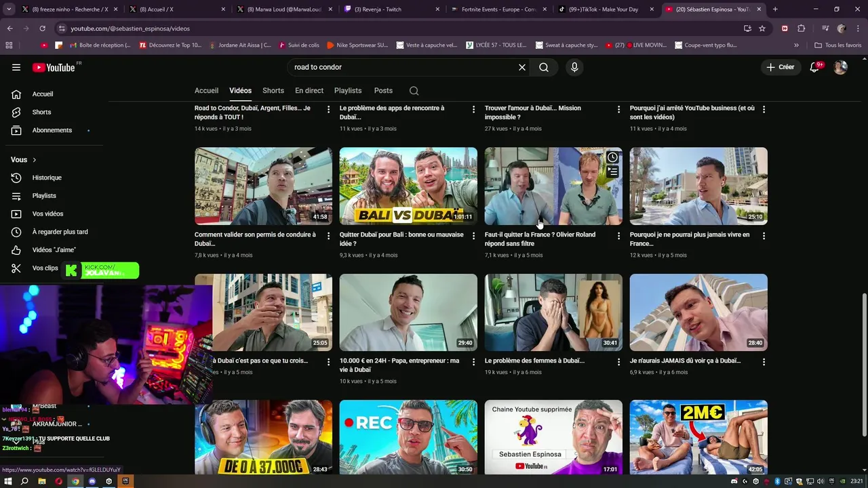Play the 'BALI VS DUBAI' thumbnail video
868x488 pixels.
[x=408, y=186]
